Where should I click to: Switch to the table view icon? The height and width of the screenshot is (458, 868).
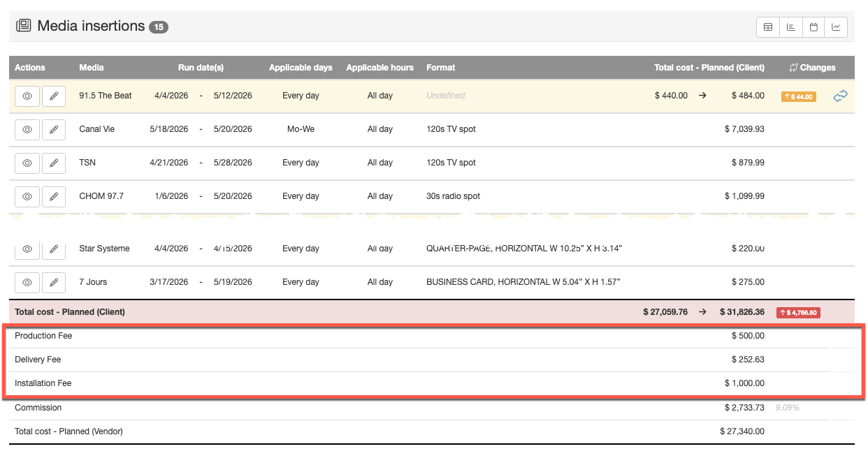tap(768, 27)
